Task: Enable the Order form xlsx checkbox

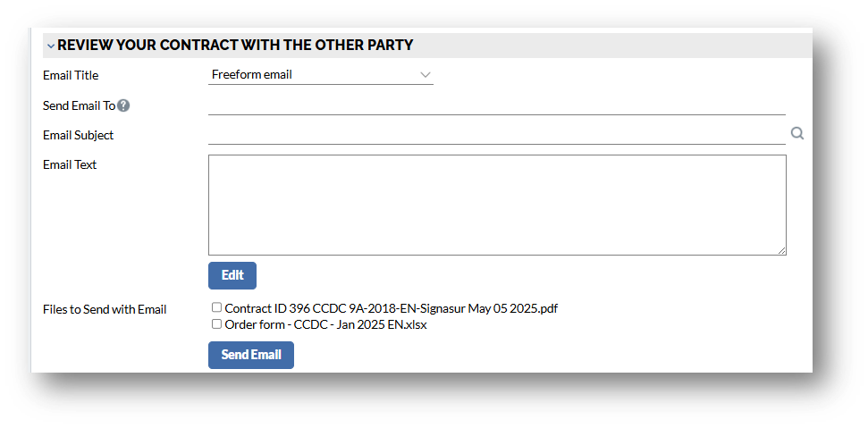Action: pyautogui.click(x=216, y=324)
